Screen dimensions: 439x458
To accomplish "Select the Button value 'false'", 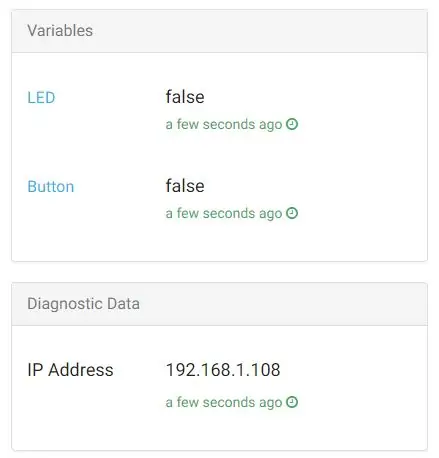I will pos(185,186).
